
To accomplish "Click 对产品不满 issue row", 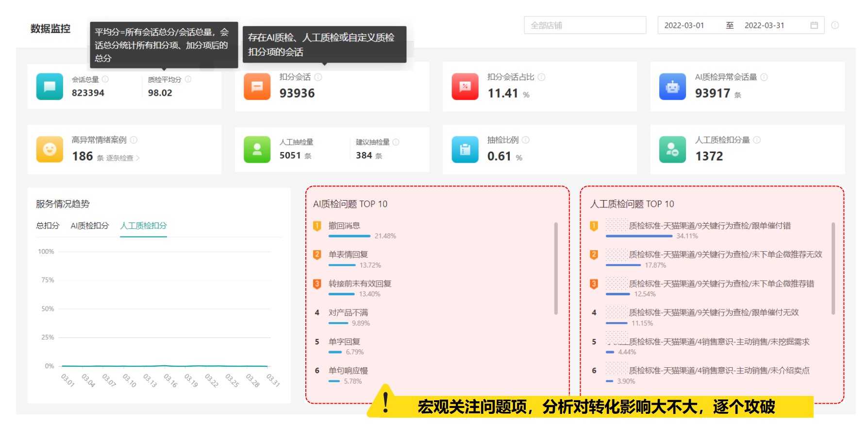I will 348,312.
